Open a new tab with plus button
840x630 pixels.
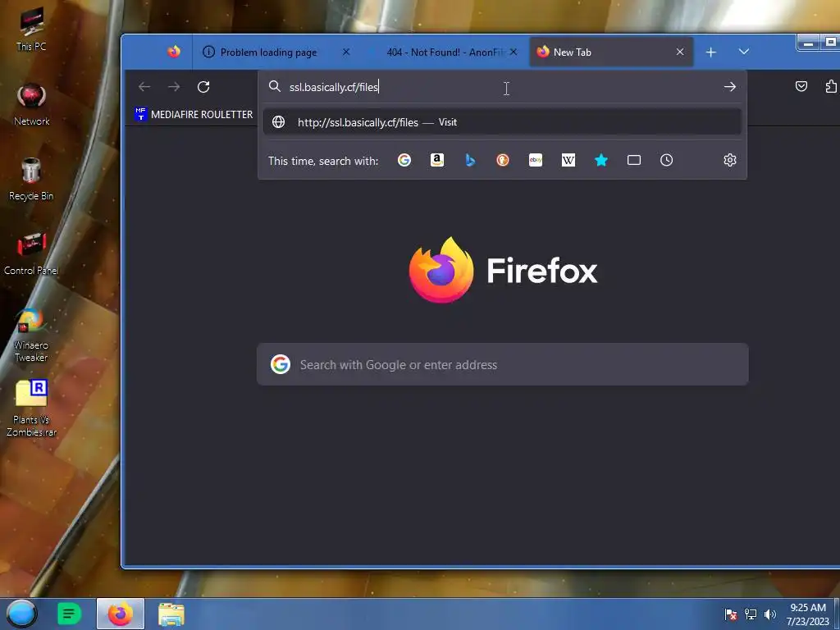pos(711,52)
